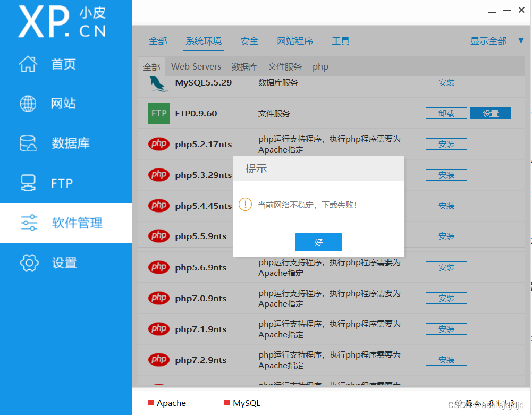Image resolution: width=532 pixels, height=415 pixels.
Task: Click the php7.1.9nts php icon
Action: pyautogui.click(x=159, y=329)
